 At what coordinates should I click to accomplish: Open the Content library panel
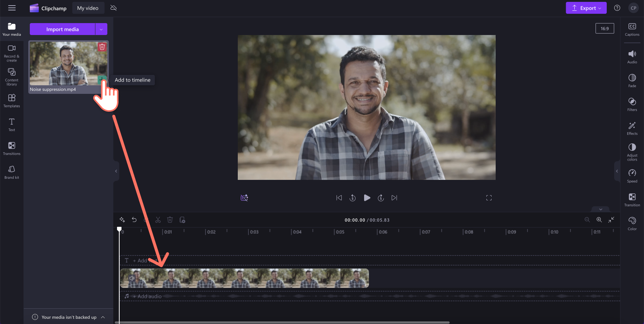[12, 77]
